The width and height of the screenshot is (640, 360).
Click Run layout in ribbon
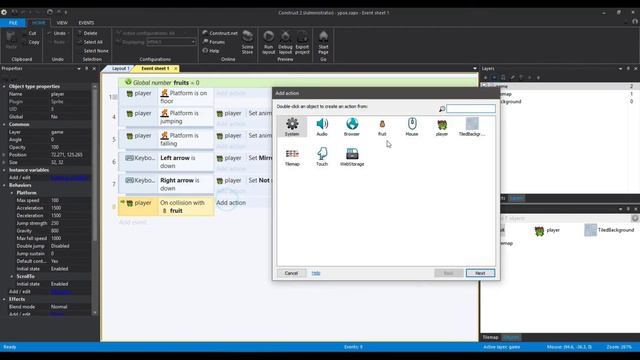point(269,42)
